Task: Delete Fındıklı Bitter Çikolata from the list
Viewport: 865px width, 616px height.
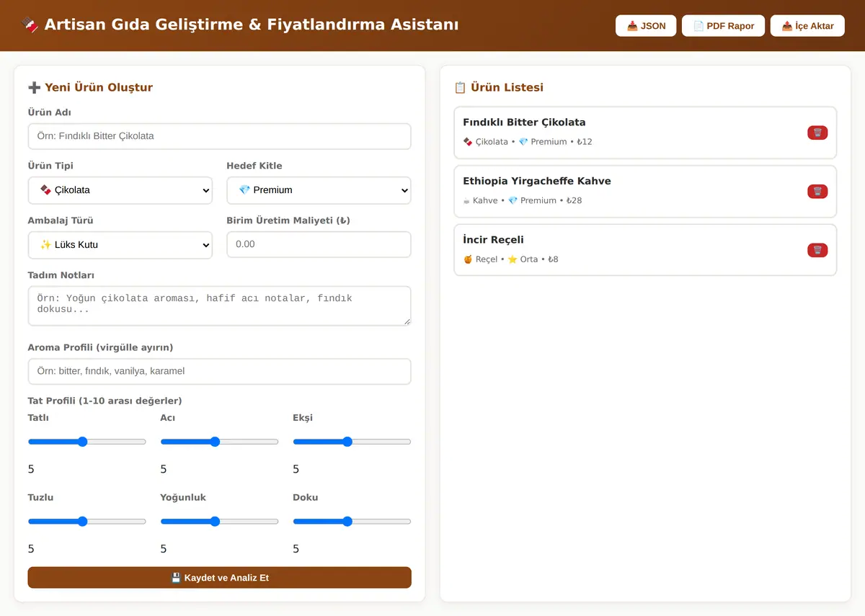Action: click(817, 133)
